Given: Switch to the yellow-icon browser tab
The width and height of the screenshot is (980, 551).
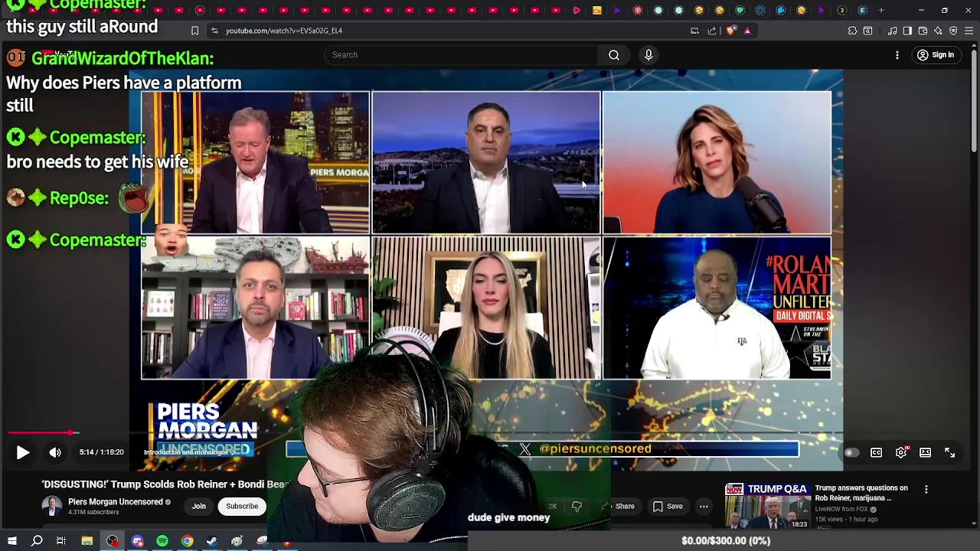Looking at the screenshot, I should (596, 11).
